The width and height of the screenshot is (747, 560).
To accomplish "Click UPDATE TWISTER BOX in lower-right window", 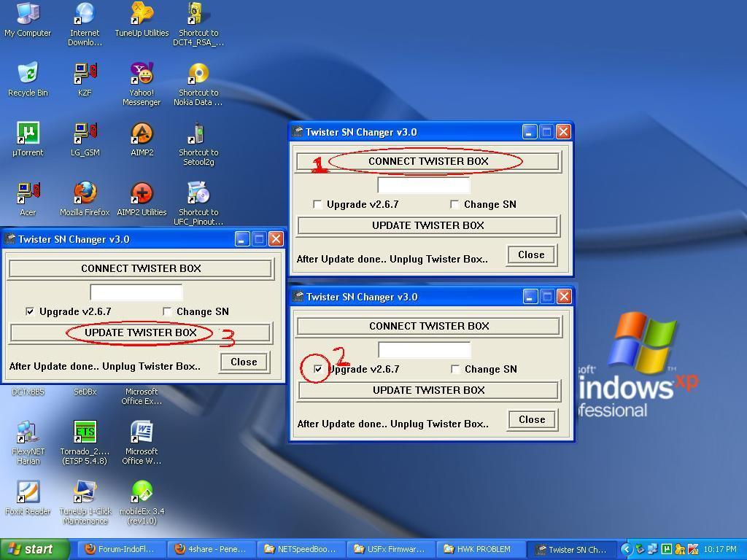I will click(x=429, y=390).
